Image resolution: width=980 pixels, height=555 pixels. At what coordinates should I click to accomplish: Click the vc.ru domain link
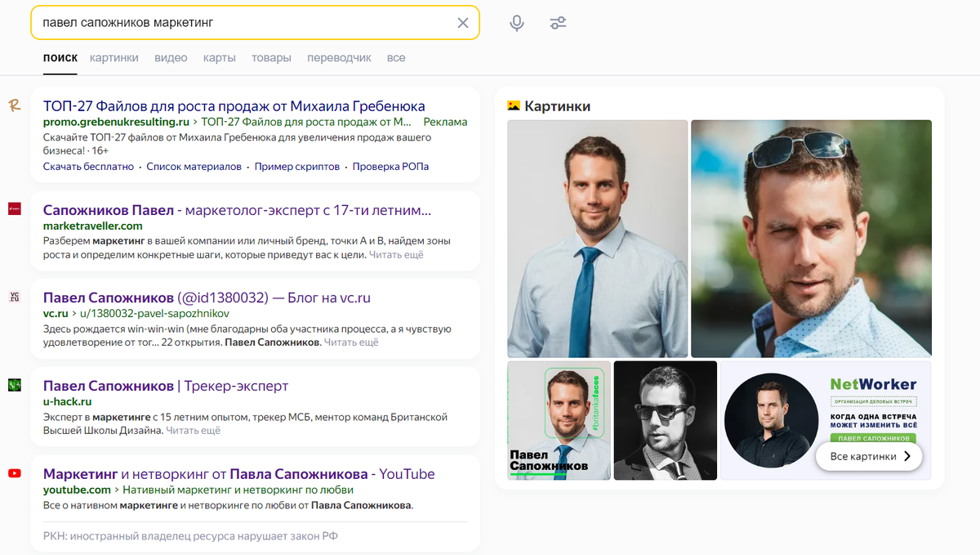[56, 313]
